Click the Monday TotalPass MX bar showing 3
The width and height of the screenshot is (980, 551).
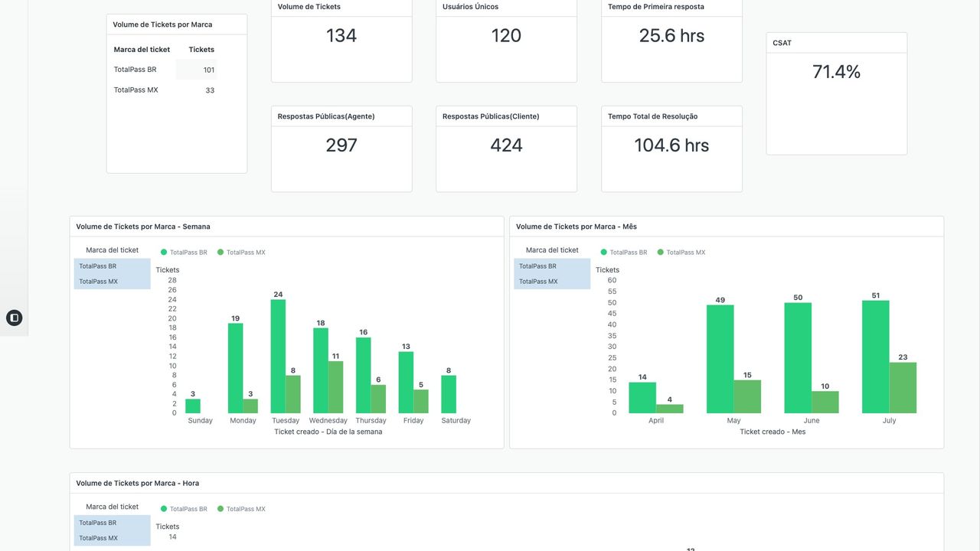[250, 406]
